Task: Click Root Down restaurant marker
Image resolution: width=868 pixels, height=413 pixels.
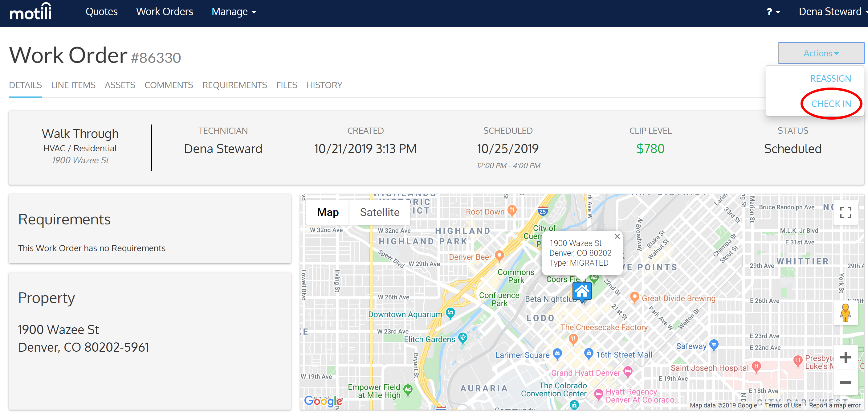Action: [512, 211]
